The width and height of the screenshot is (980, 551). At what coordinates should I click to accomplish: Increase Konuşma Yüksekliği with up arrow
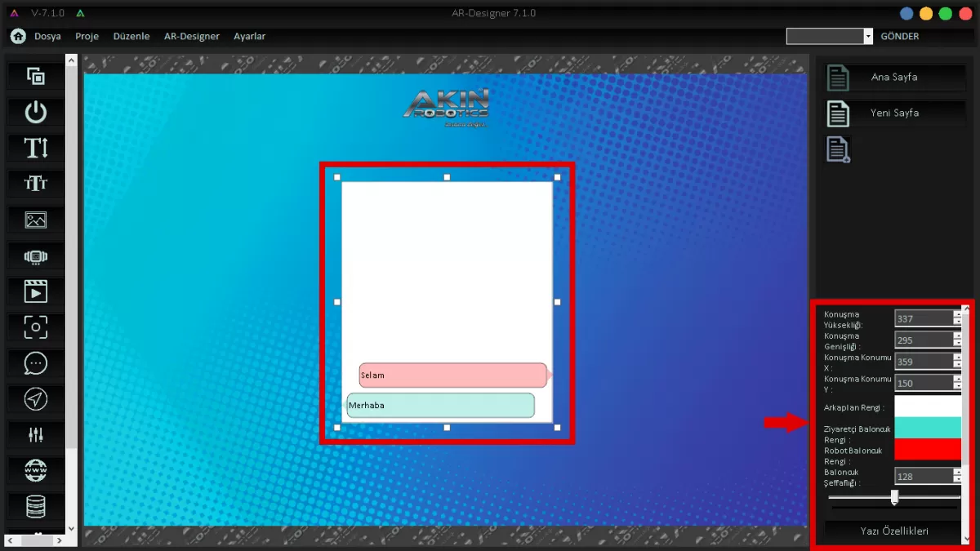[957, 314]
